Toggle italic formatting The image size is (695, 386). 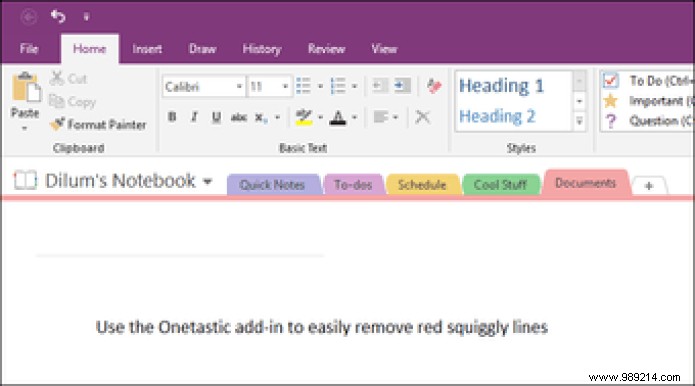click(x=194, y=117)
